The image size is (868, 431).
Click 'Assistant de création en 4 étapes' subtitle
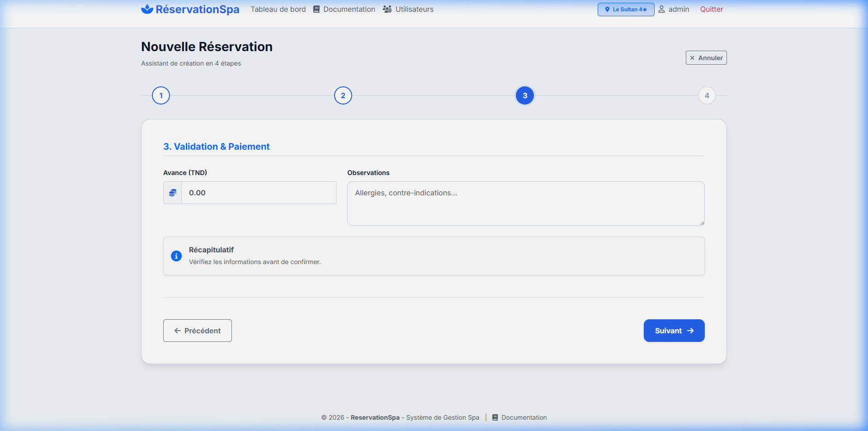pyautogui.click(x=191, y=63)
